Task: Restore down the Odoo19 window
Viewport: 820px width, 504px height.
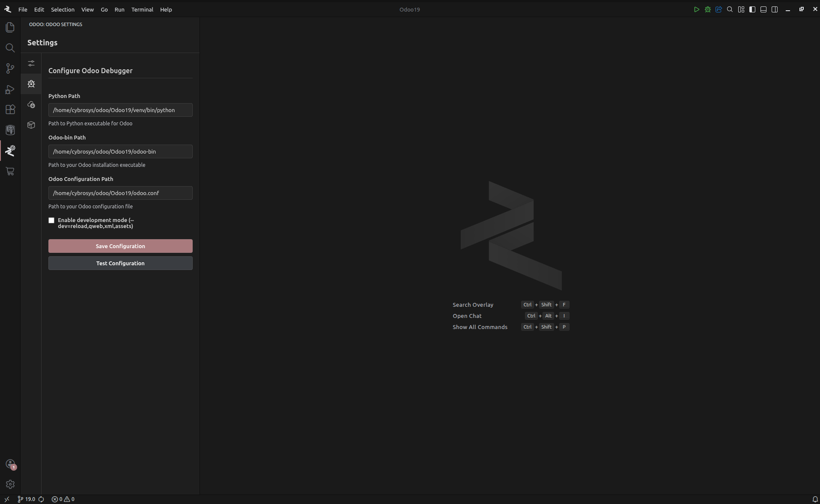Action: [802, 9]
